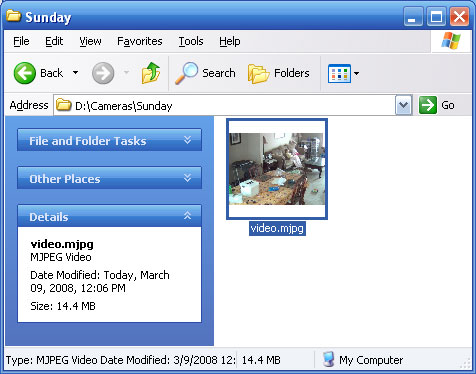Go up one folder level

tap(151, 73)
